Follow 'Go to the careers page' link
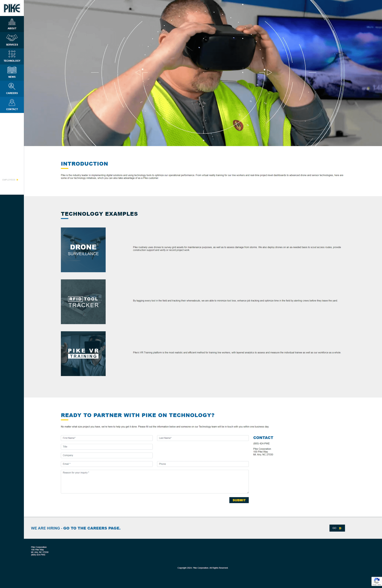 (92, 528)
